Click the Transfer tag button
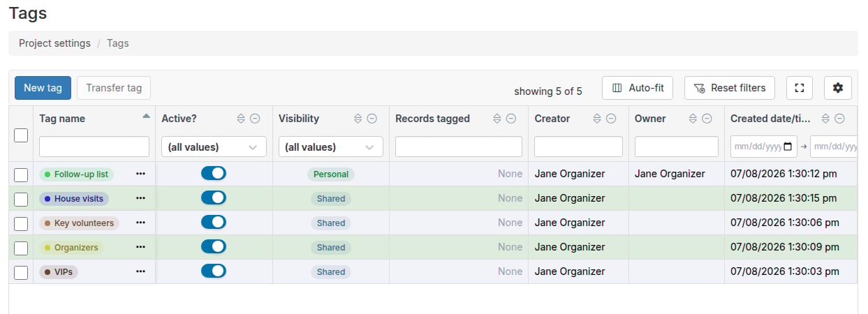868x314 pixels. 114,88
